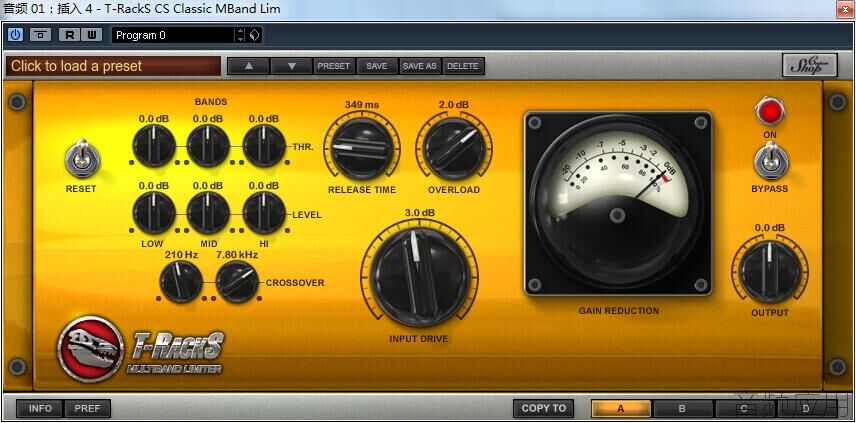Click the next preset down-arrow button
The image size is (856, 423).
pos(292,66)
